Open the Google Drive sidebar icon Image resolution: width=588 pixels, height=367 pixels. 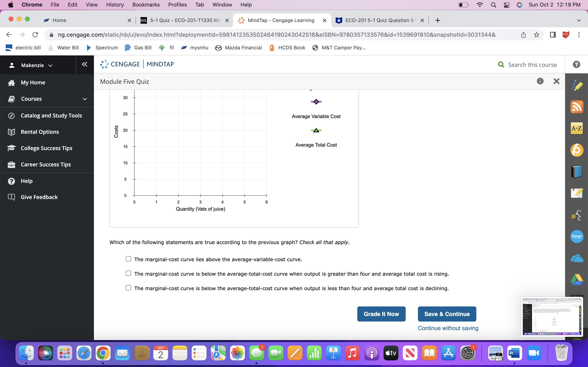(577, 279)
